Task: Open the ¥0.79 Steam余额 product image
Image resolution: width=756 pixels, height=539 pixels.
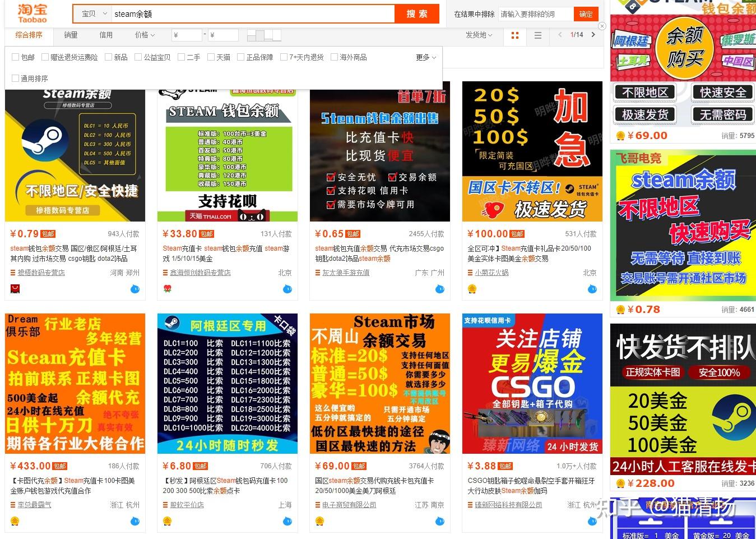Action: [75, 154]
